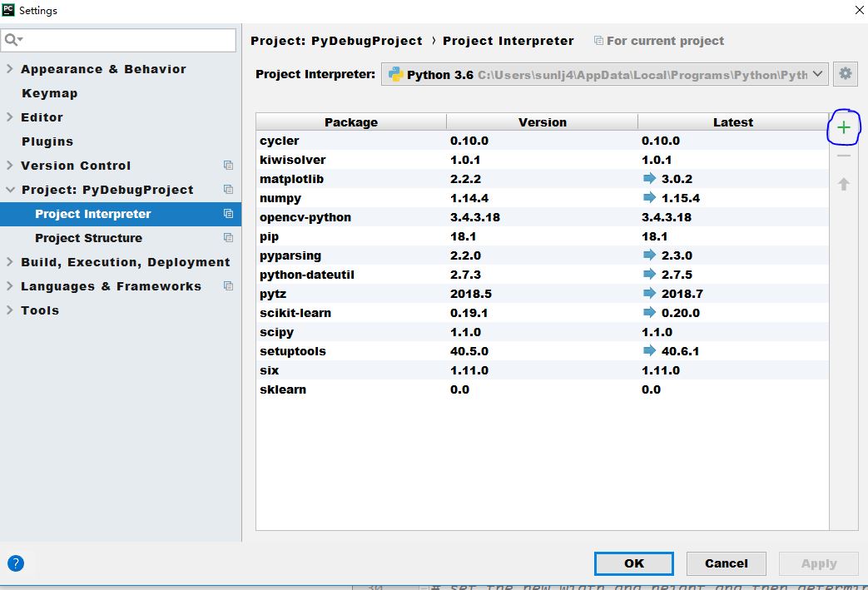Click update arrow icon for pyparsing
Image resolution: width=868 pixels, height=590 pixels.
(x=649, y=255)
